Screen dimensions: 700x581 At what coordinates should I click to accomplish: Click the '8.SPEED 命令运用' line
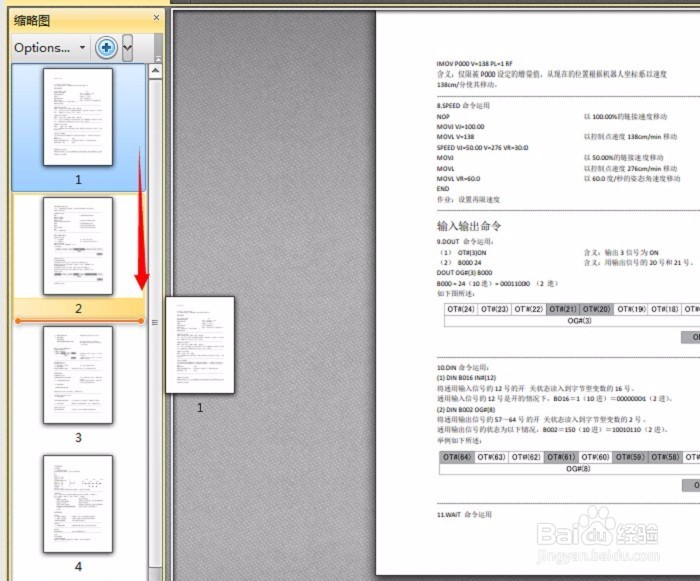coord(463,105)
